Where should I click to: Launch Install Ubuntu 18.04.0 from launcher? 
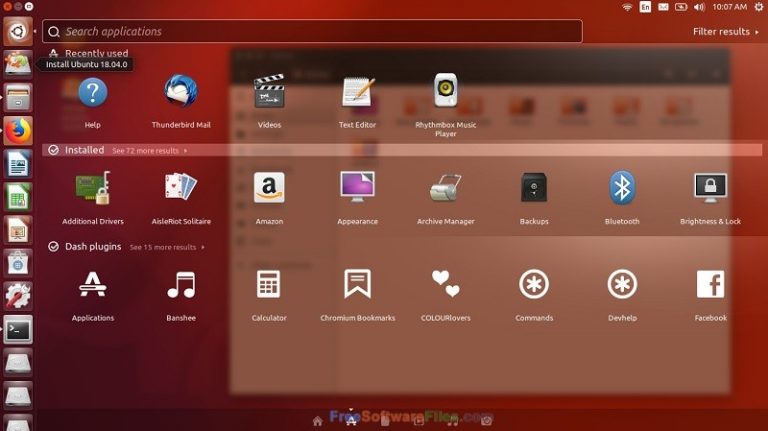click(x=18, y=64)
